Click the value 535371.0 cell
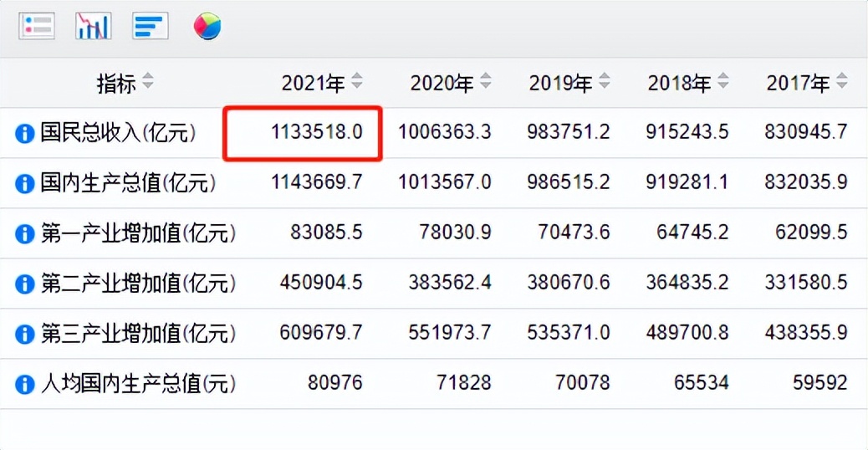 point(568,333)
